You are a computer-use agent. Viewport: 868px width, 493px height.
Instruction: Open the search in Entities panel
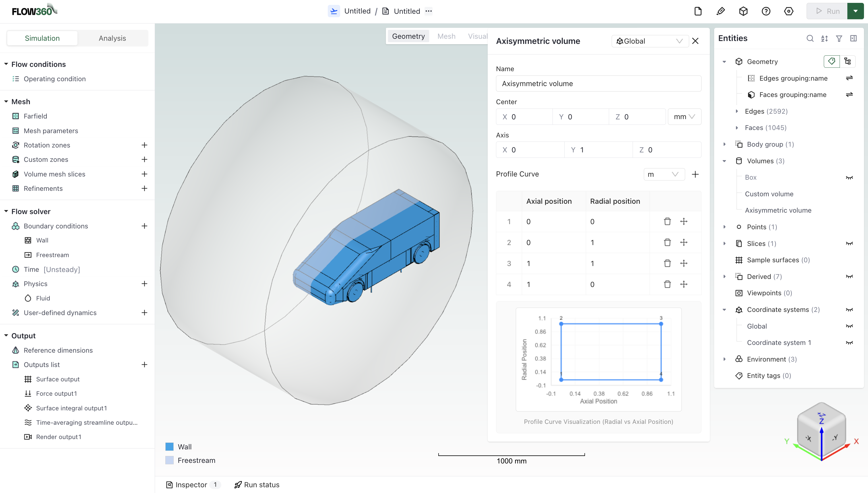(x=810, y=38)
